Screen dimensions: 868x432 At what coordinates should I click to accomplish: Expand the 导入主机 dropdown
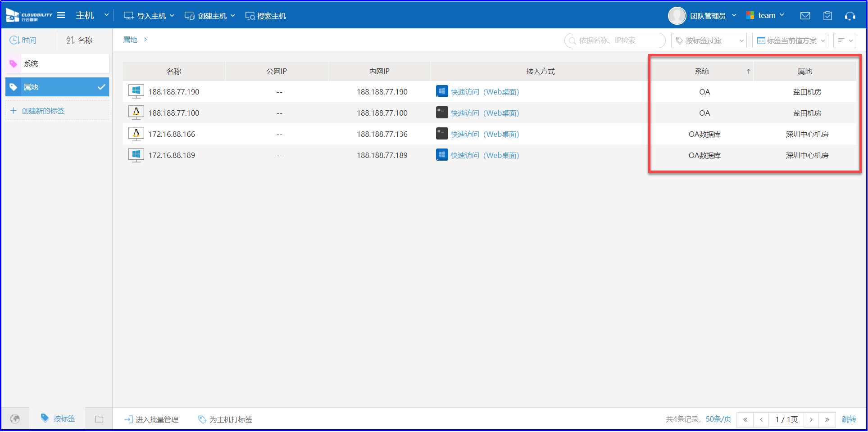pyautogui.click(x=149, y=16)
